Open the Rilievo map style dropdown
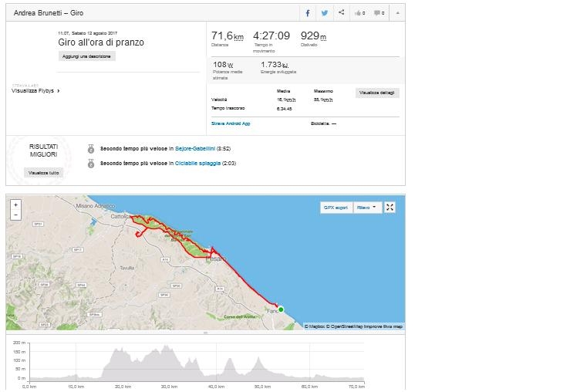The width and height of the screenshot is (570, 392). click(x=367, y=208)
